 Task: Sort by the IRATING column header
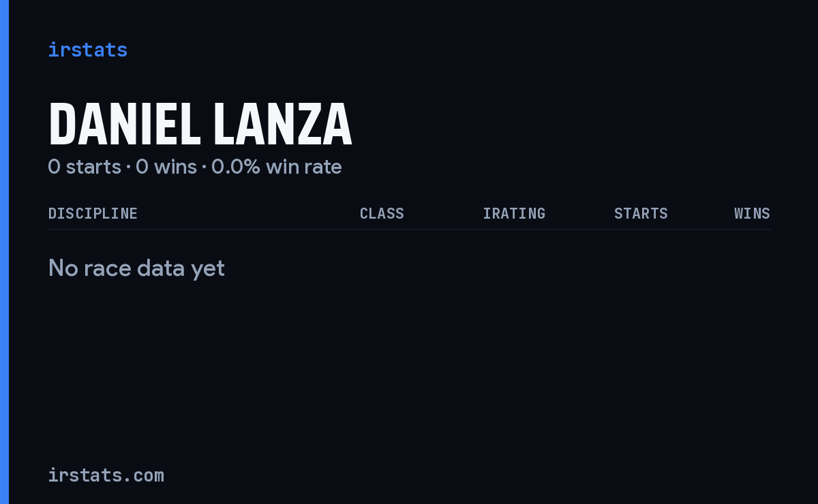(x=514, y=213)
